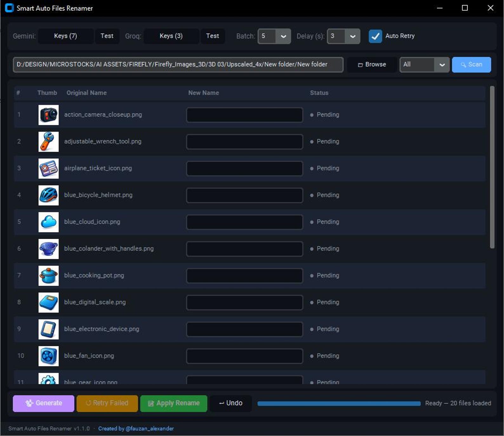Click the New Name column header

coord(203,93)
